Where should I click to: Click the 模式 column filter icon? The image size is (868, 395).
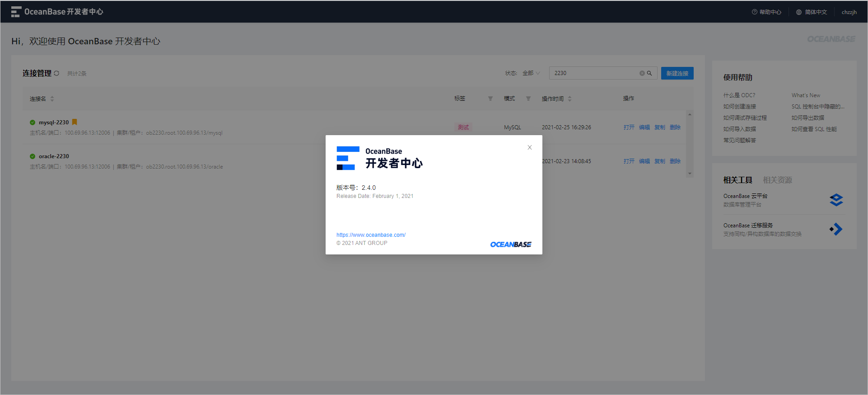click(x=528, y=99)
